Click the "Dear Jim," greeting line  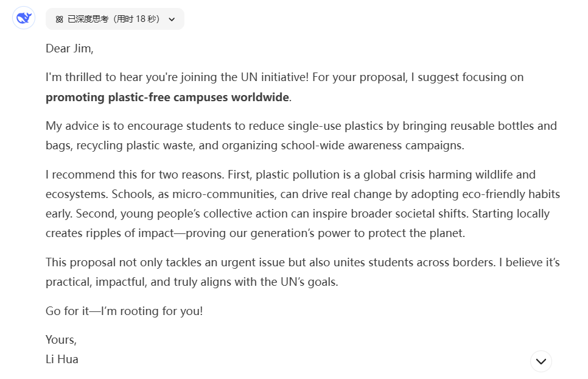pos(69,48)
